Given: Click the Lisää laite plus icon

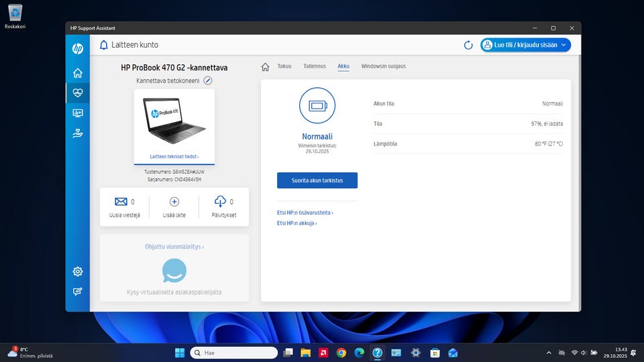Looking at the screenshot, I should pyautogui.click(x=174, y=201).
